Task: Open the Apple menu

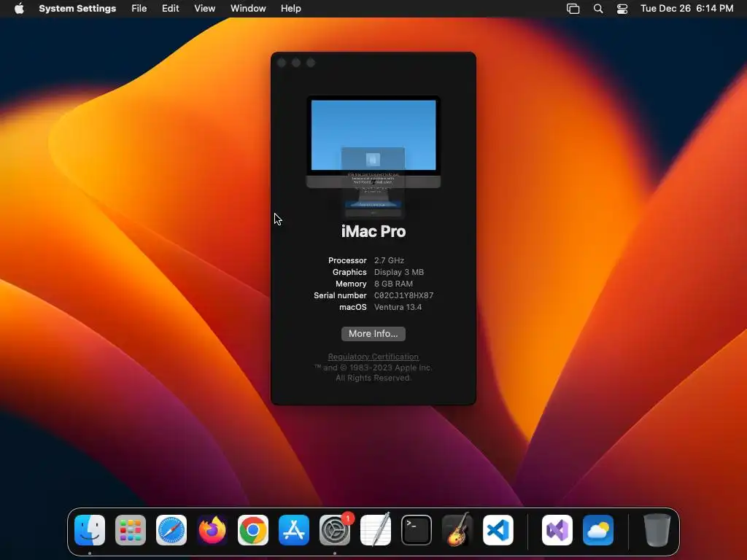Action: [x=19, y=9]
